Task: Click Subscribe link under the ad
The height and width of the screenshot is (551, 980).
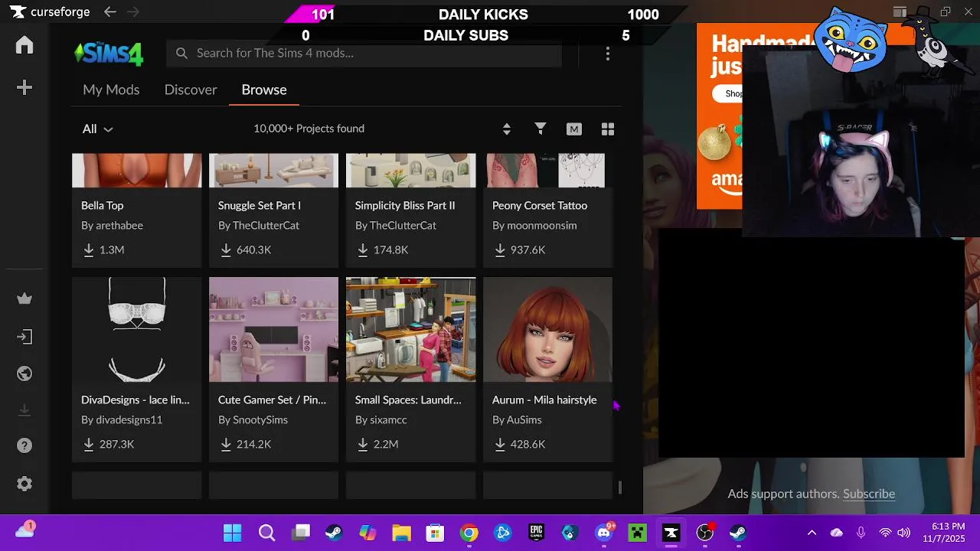Action: pyautogui.click(x=869, y=494)
